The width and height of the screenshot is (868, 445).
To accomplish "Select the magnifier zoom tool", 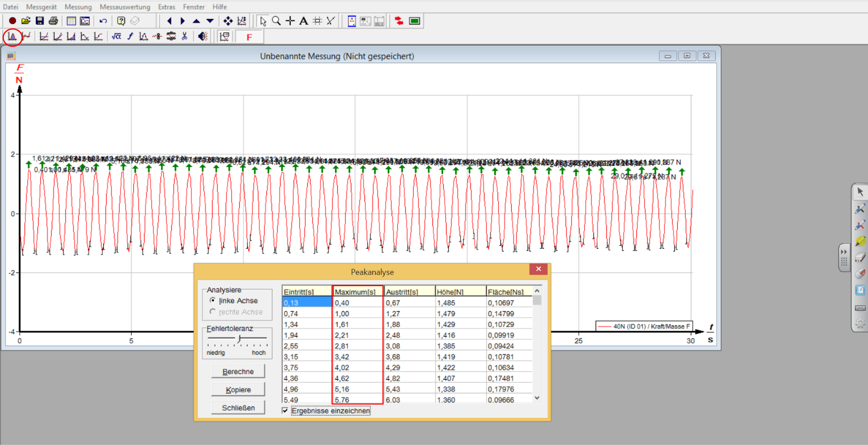I will [276, 21].
